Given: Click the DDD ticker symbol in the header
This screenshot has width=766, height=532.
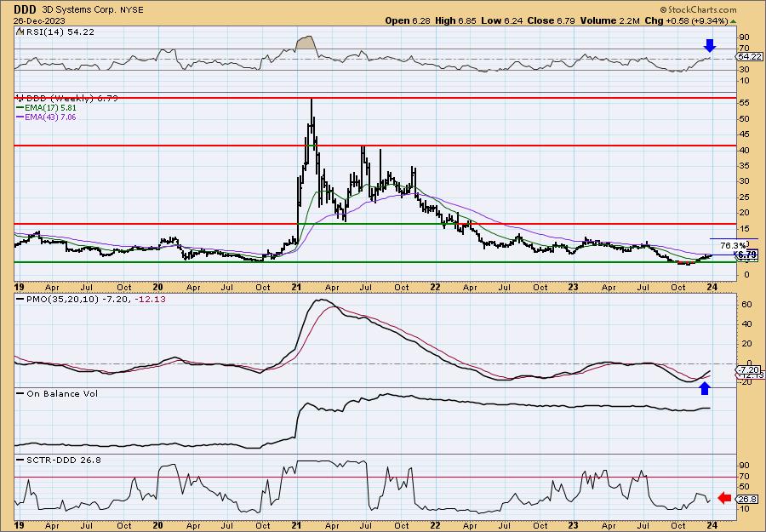Looking at the screenshot, I should (26, 9).
